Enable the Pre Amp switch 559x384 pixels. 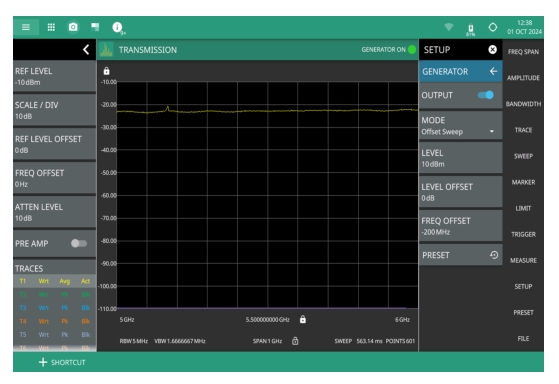point(79,244)
